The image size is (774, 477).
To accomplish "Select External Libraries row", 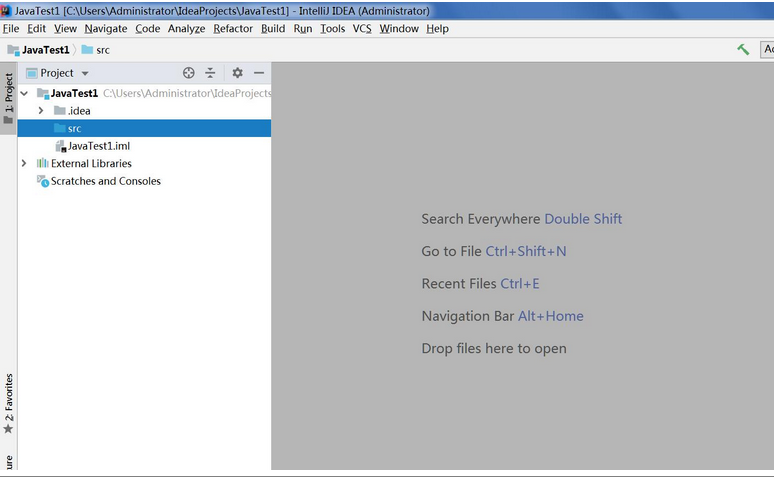I will (x=144, y=163).
